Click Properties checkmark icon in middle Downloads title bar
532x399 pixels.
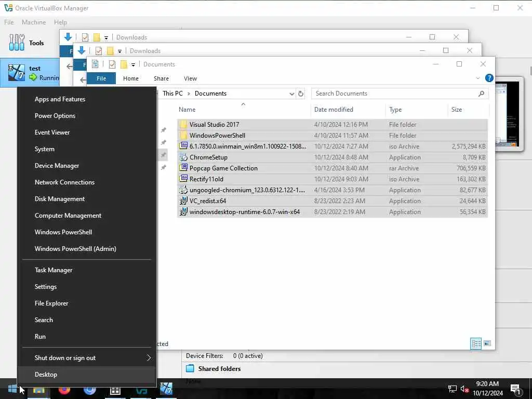pyautogui.click(x=98, y=50)
